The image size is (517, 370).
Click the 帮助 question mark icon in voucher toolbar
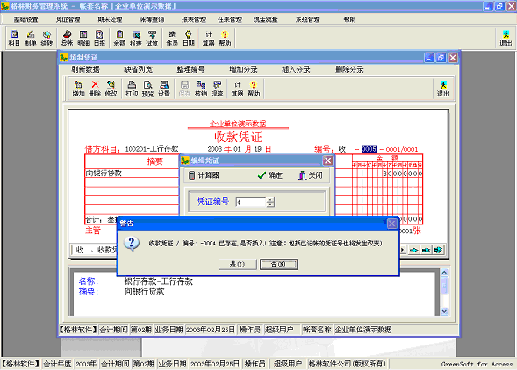tap(254, 88)
